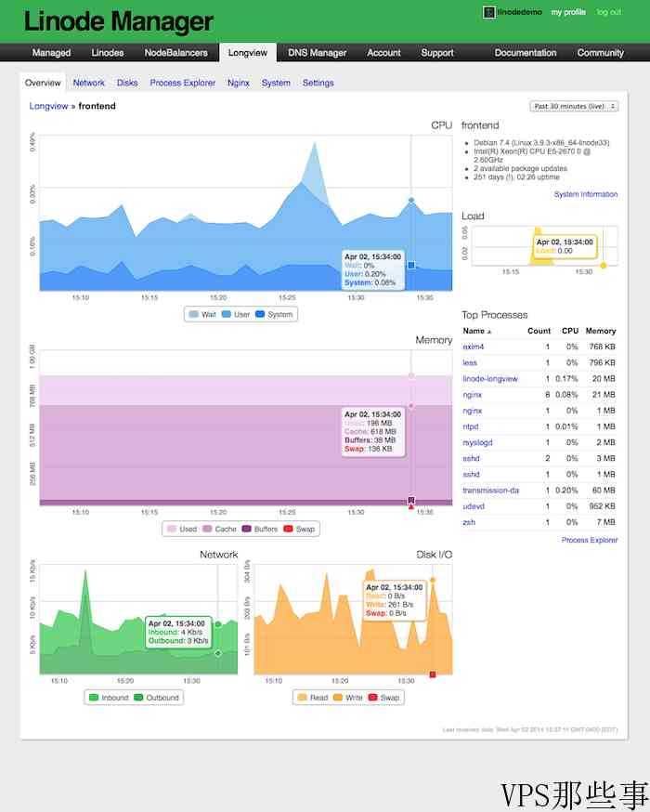This screenshot has width=650, height=812.
Task: Switch to the Disks sub-tab
Action: click(127, 83)
